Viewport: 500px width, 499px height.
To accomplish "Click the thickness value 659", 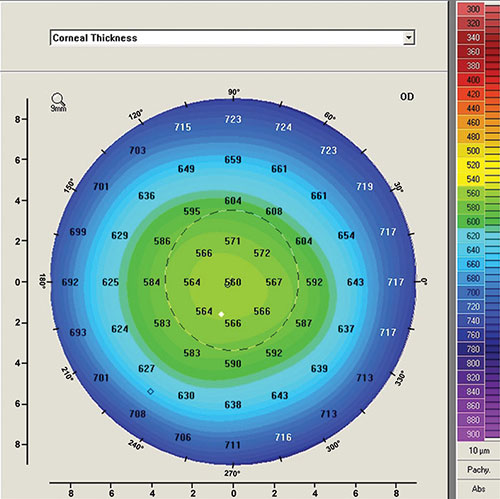I will pyautogui.click(x=233, y=160).
